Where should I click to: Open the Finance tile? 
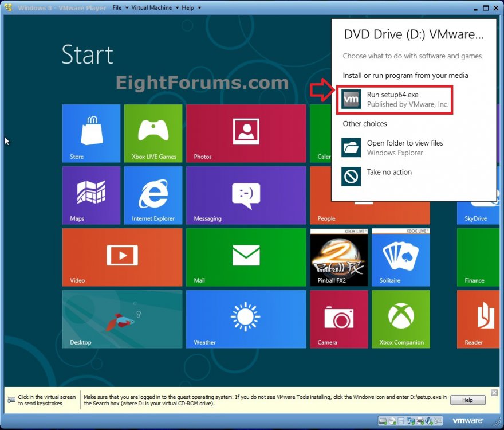[478, 257]
